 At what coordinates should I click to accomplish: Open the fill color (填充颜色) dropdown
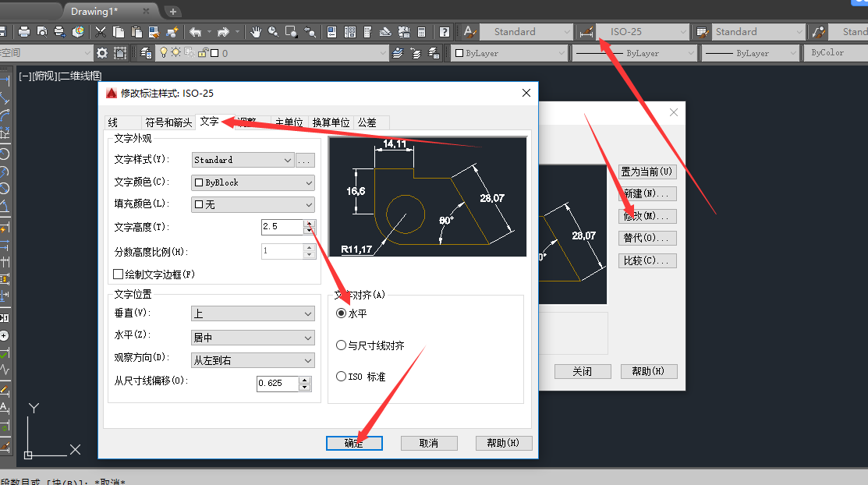(253, 205)
